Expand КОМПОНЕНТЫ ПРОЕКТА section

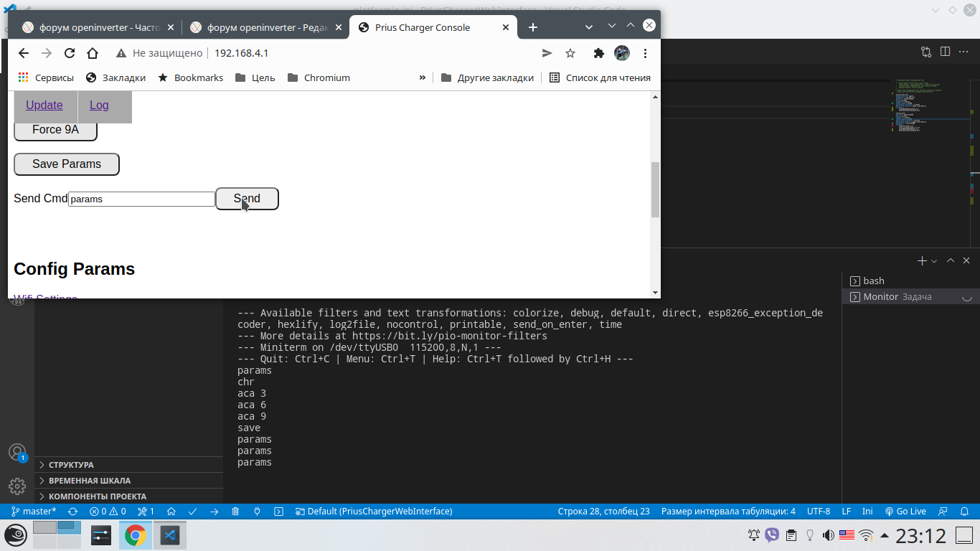[97, 496]
